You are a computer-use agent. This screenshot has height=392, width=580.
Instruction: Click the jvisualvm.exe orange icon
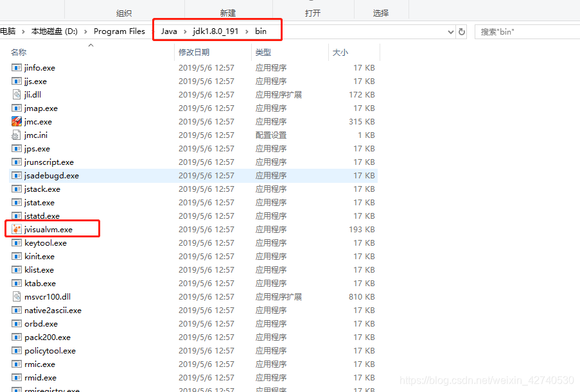click(16, 230)
